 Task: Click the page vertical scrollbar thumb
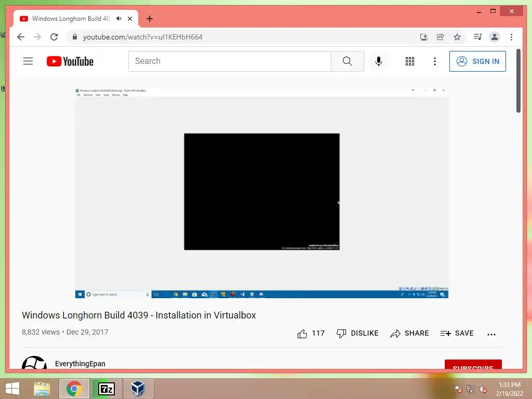518,81
